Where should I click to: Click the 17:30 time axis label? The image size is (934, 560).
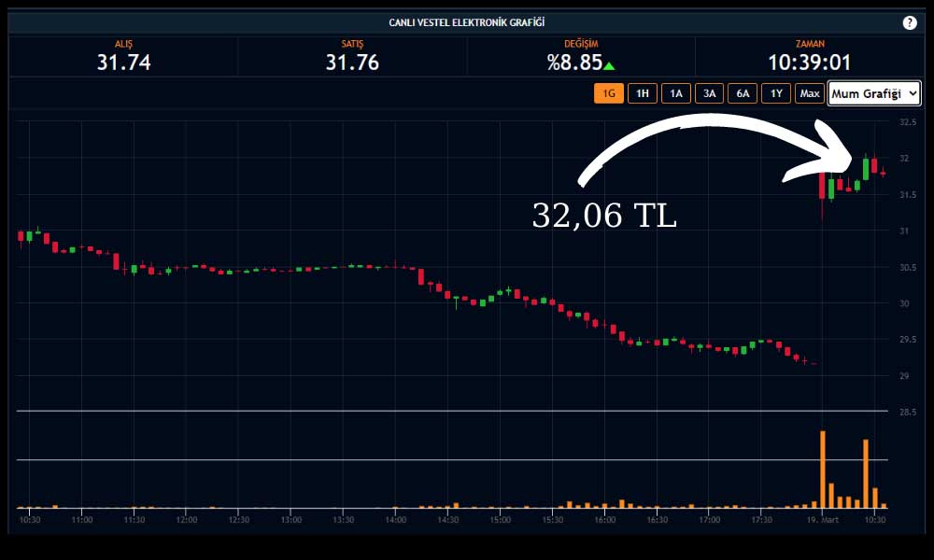tap(761, 520)
